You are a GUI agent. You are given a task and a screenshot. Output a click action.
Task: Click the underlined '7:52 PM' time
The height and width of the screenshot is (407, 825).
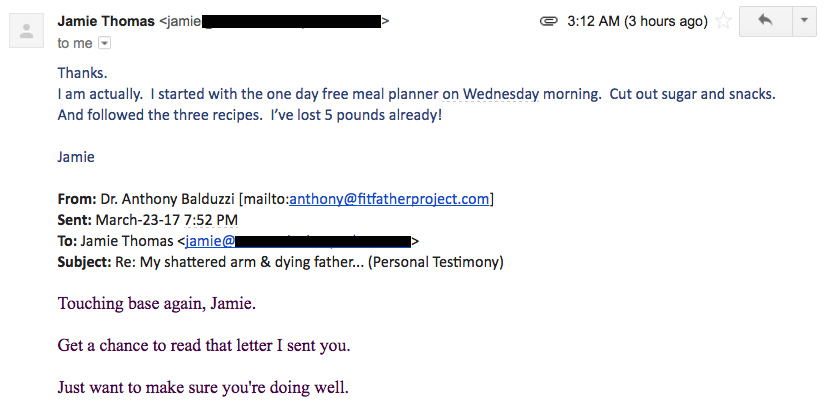pos(210,220)
